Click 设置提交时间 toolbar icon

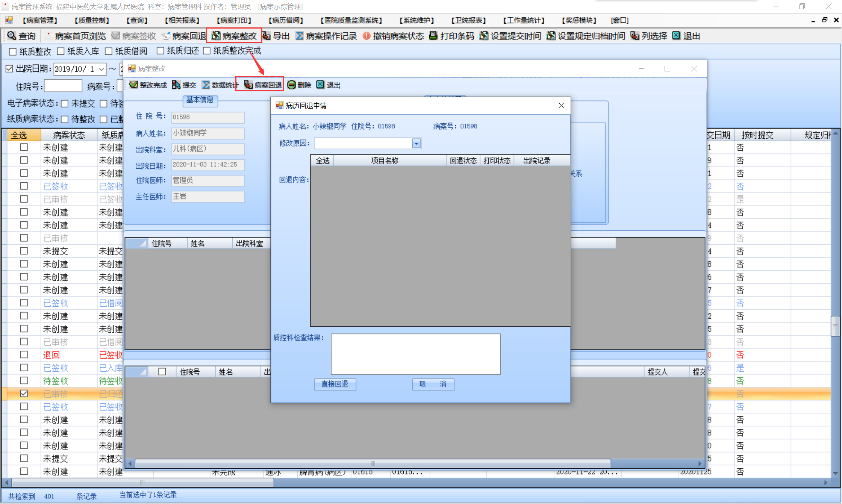(484, 36)
